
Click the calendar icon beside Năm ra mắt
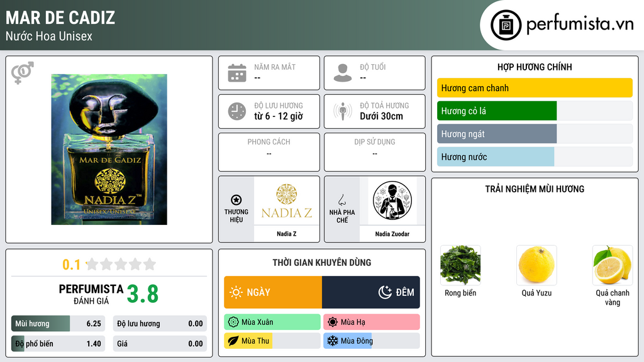(237, 73)
